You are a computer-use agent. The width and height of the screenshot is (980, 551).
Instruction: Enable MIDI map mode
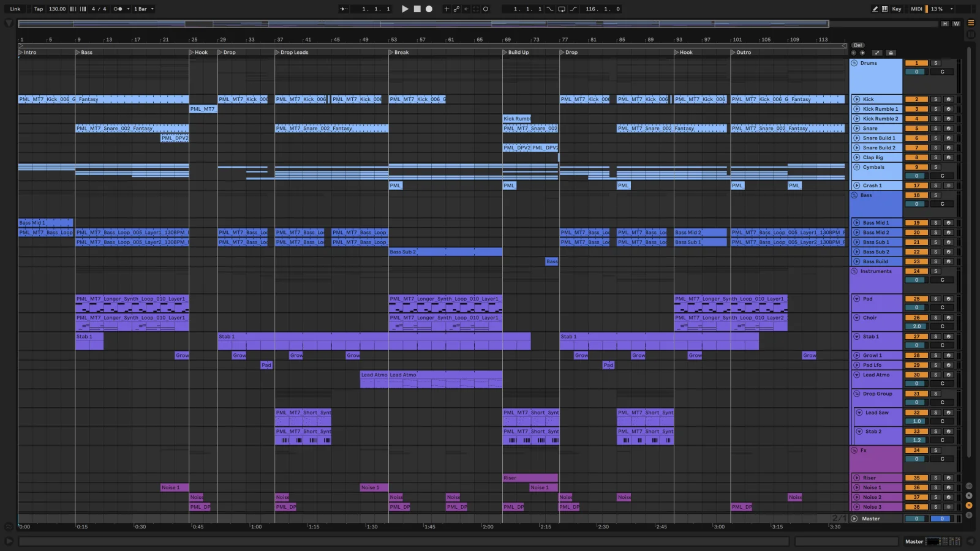916,9
